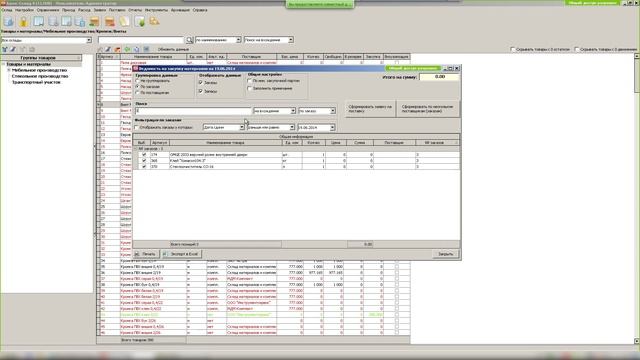Click the document with green arrow toolbar icon

tap(140, 21)
